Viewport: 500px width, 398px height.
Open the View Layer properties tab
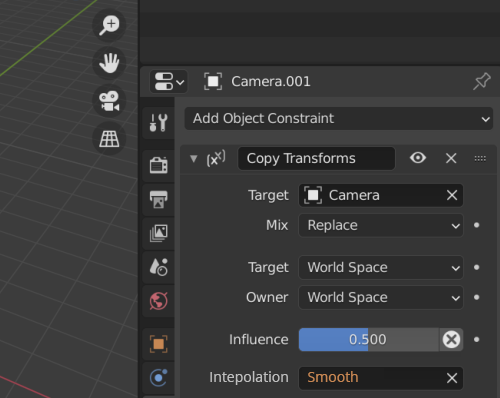[x=158, y=233]
